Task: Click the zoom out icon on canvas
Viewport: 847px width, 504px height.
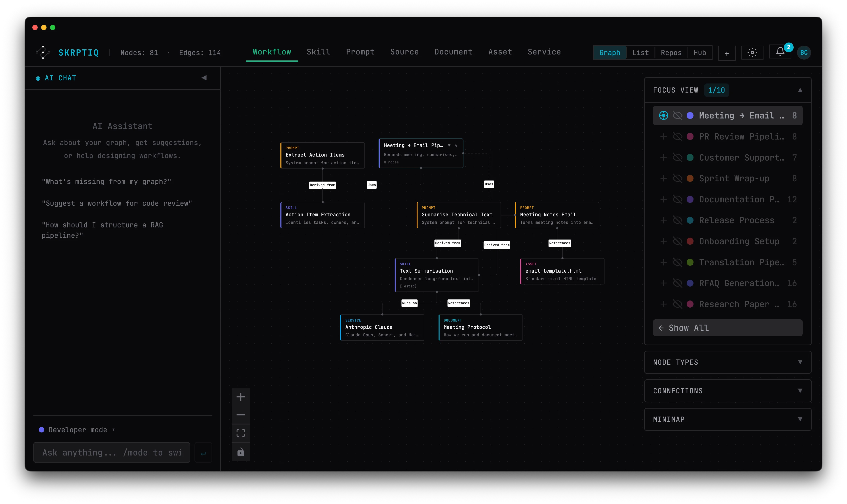Action: point(241,415)
